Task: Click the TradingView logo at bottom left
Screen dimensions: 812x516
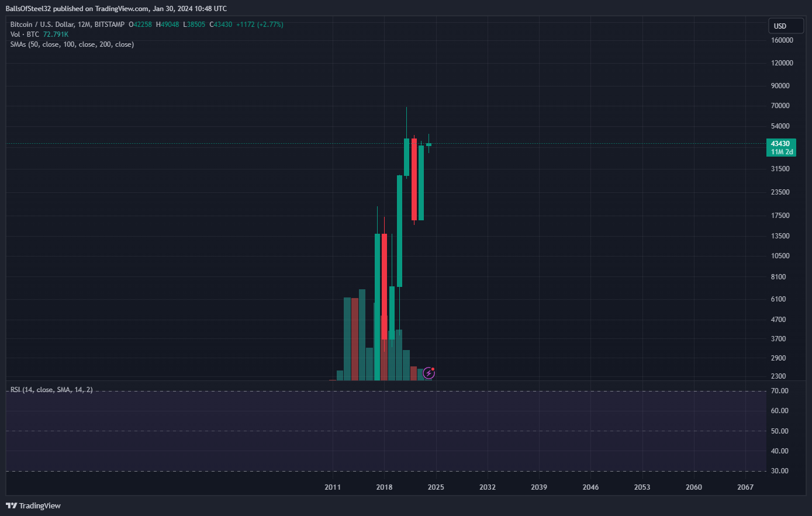Action: tap(33, 505)
